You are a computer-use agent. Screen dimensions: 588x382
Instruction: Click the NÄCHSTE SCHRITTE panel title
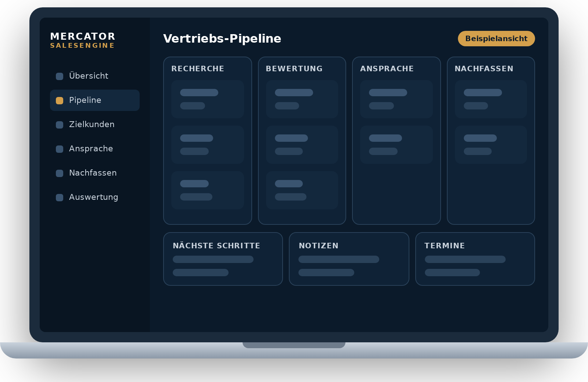216,246
